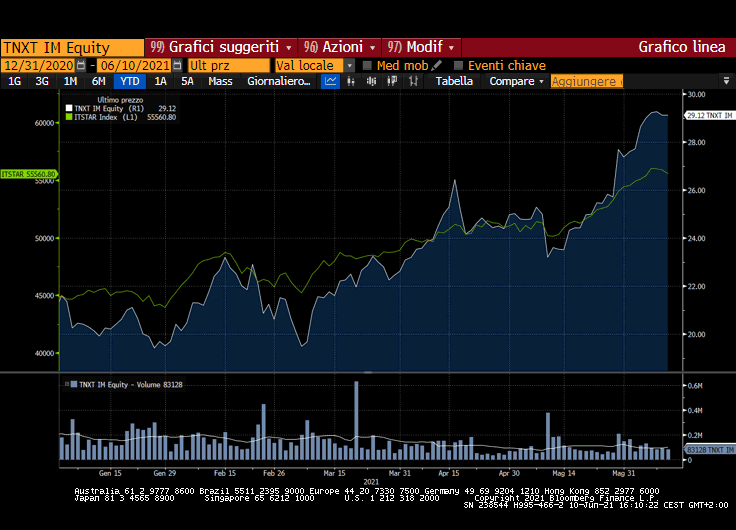Image resolution: width=736 pixels, height=530 pixels.
Task: Click the green ITSTAR Index legend swatch
Action: pos(69,117)
